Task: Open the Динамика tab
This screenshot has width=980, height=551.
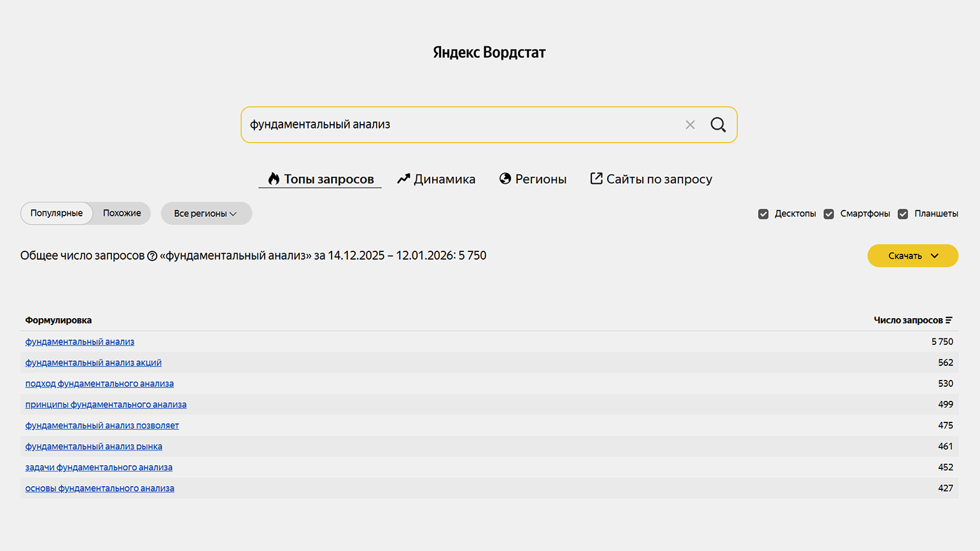Action: pyautogui.click(x=444, y=179)
